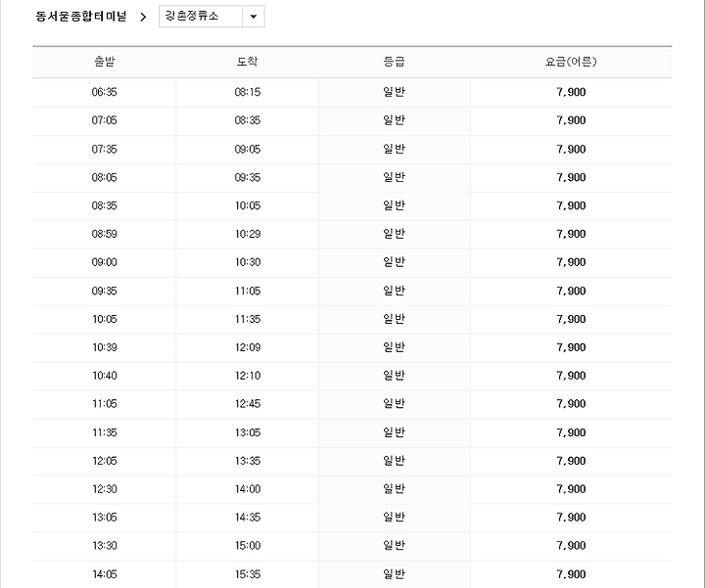This screenshot has width=705, height=588.
Task: Click the 출발 column header
Action: (x=105, y=62)
